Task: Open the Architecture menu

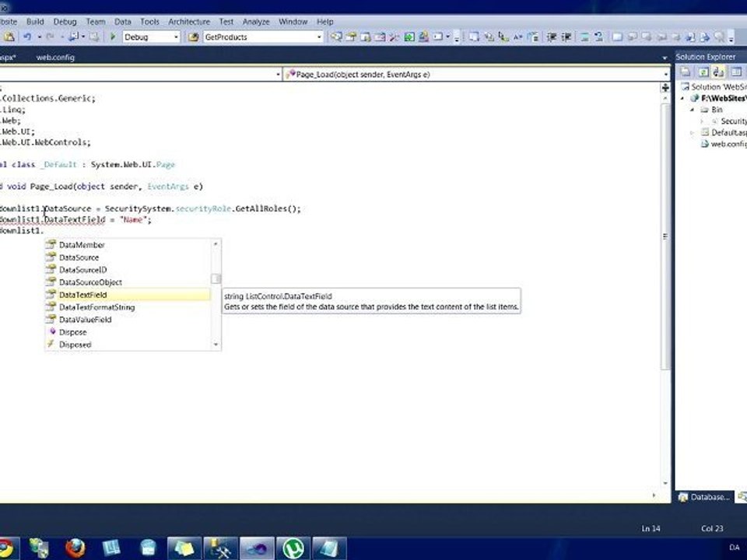Action: (189, 22)
